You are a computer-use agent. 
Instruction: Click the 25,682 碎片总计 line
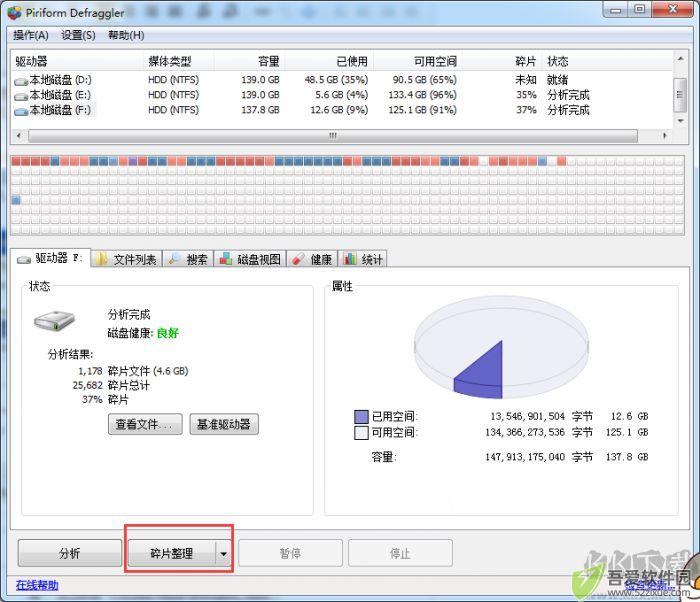pos(111,385)
